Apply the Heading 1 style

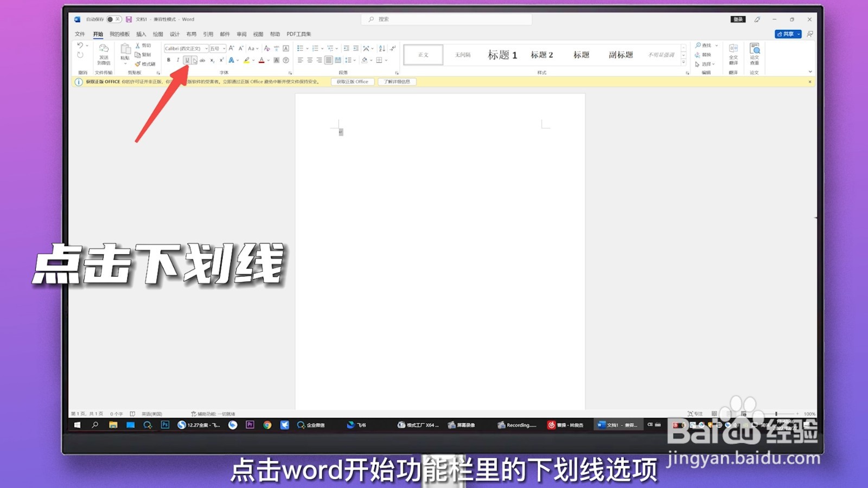[502, 55]
